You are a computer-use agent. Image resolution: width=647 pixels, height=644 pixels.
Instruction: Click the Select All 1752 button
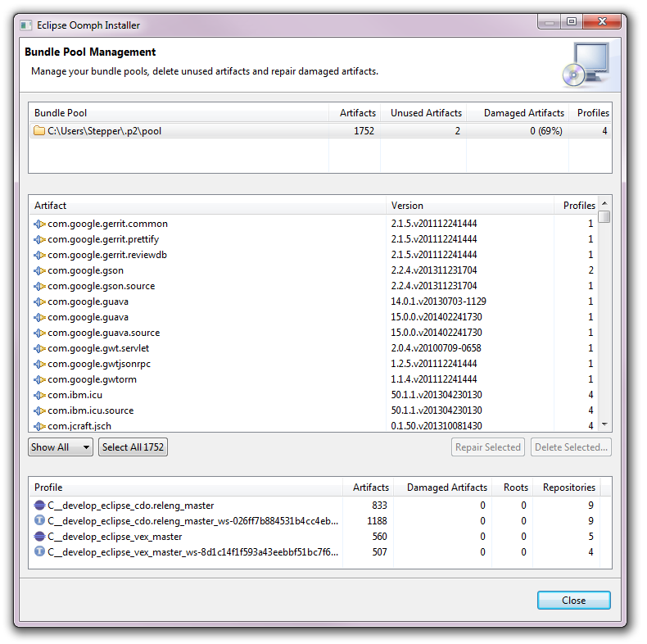133,447
